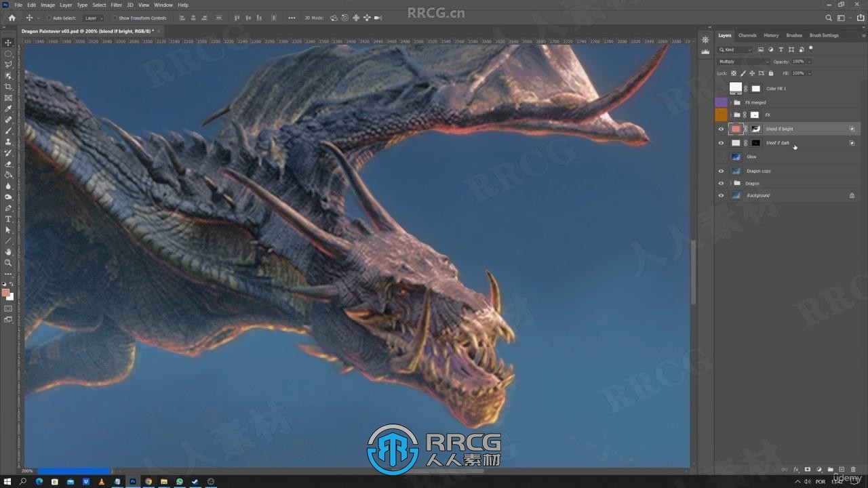Select the Type tool
This screenshot has height=488, width=868.
tap(8, 219)
